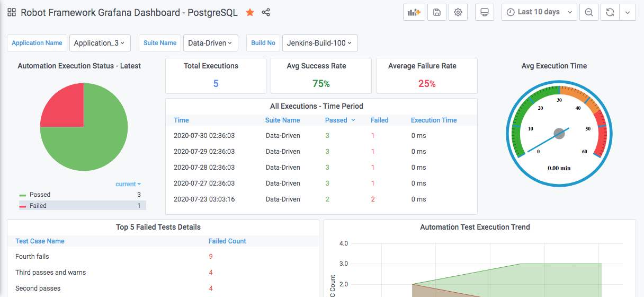Open dashboard settings gear
644x297 pixels.
[458, 12]
